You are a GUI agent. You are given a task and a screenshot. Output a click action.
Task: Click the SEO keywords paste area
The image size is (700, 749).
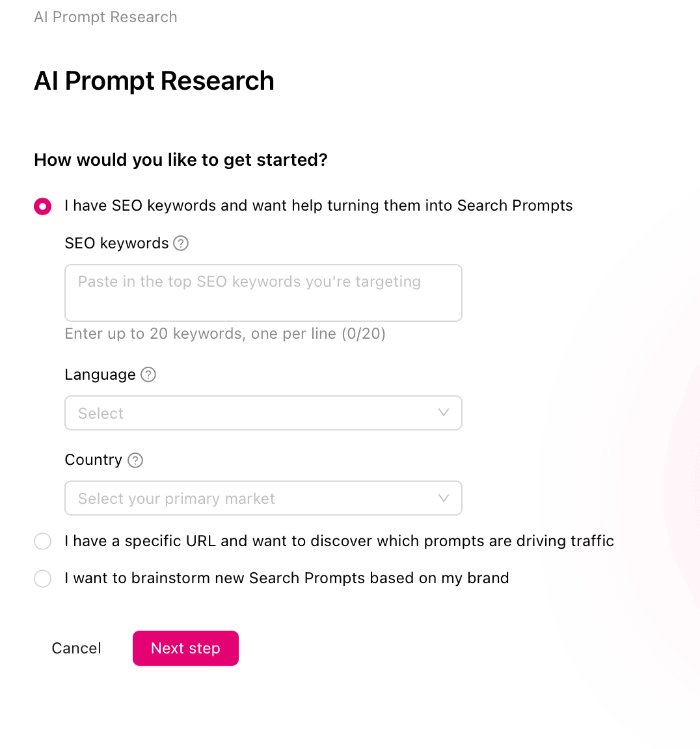point(263,293)
